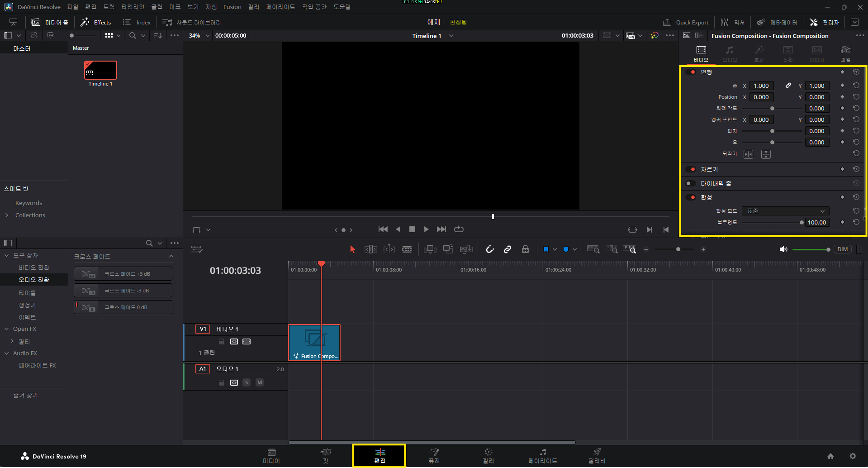Reset the Position parameter arrow icon
Viewport: 868px width, 468px height.
856,97
